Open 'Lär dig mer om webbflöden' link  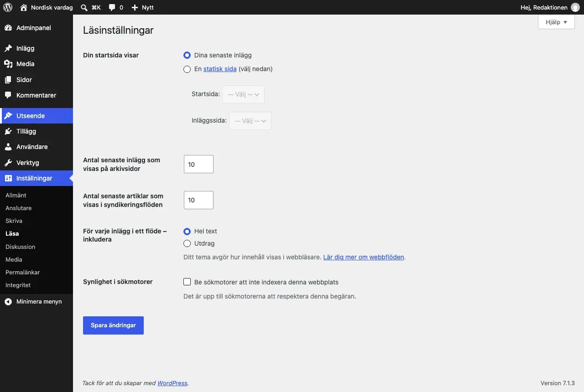364,257
